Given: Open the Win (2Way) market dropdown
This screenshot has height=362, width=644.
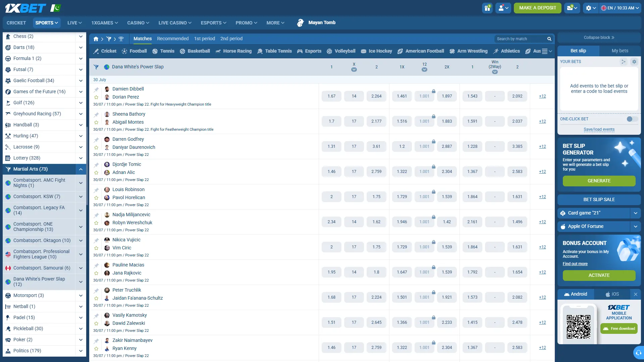Looking at the screenshot, I should click(x=495, y=72).
